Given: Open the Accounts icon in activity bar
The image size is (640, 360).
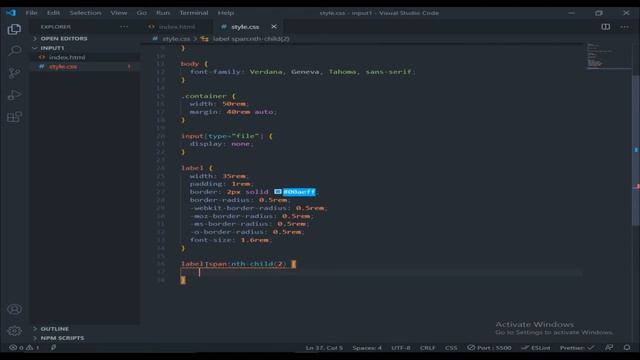Looking at the screenshot, I should pyautogui.click(x=14, y=309).
